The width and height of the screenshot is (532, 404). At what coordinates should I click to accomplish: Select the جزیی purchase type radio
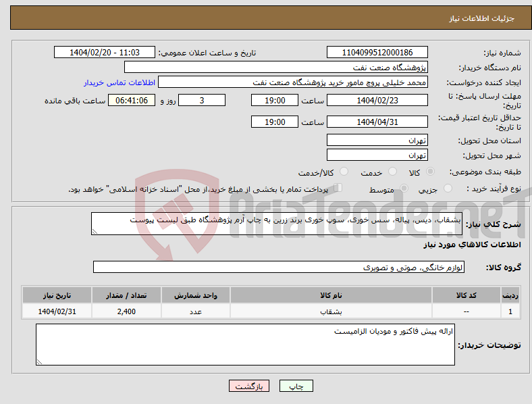(448, 188)
